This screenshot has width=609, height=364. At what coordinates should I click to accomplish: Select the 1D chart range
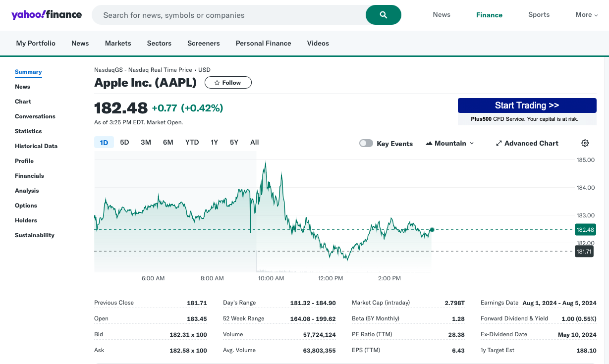click(104, 143)
